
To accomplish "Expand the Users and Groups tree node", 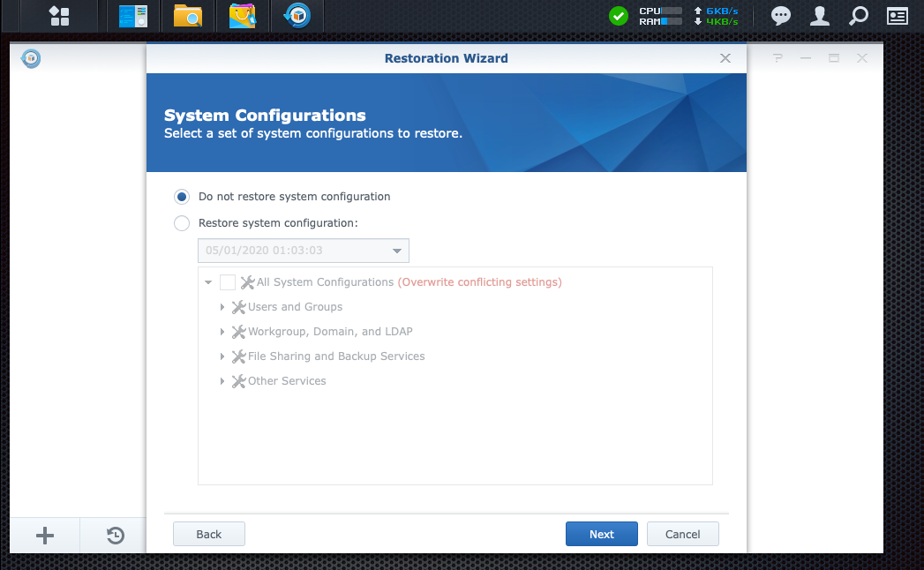I will click(x=222, y=307).
